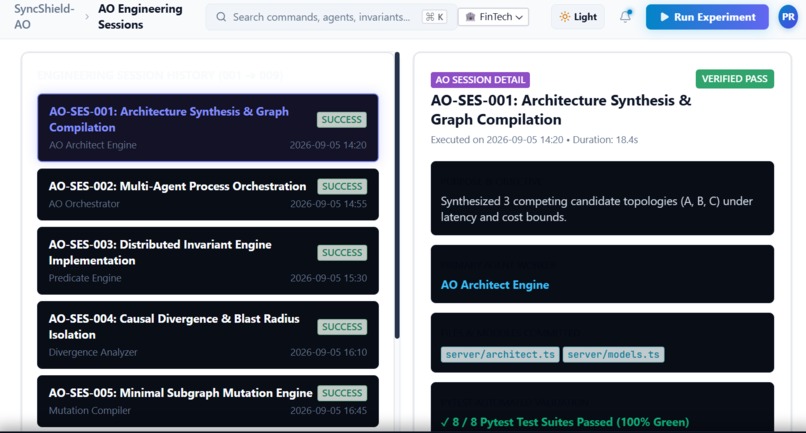806x433 pixels.
Task: Click SUCCESS badge on AO-SES-003
Action: point(342,252)
